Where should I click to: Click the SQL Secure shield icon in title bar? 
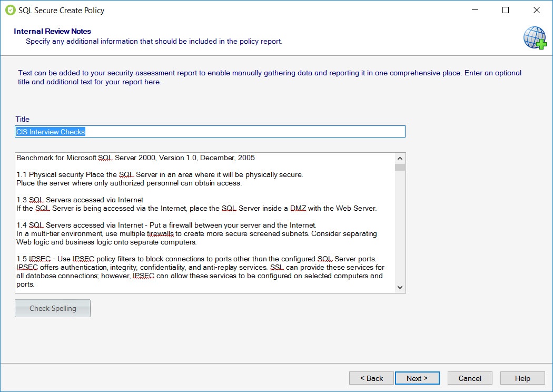[x=10, y=10]
